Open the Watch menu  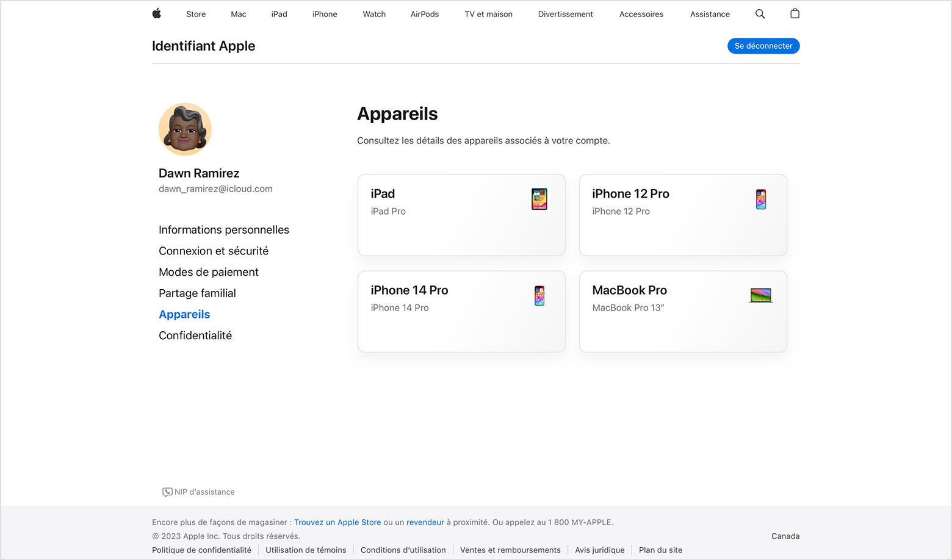(x=374, y=14)
